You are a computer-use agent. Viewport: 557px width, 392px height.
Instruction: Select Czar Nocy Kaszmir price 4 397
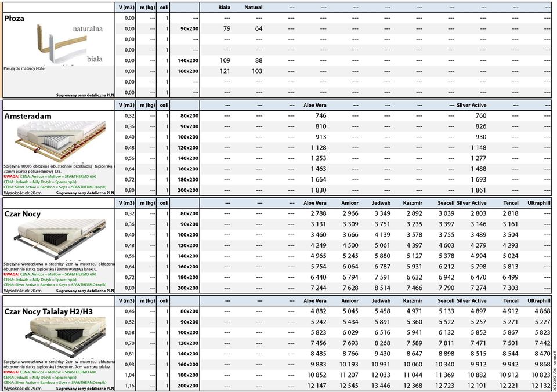click(x=414, y=245)
